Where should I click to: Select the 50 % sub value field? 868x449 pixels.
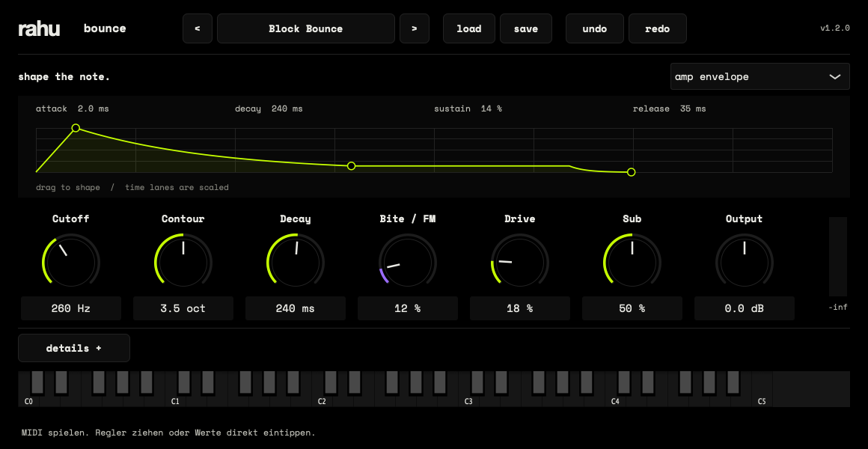pos(632,308)
